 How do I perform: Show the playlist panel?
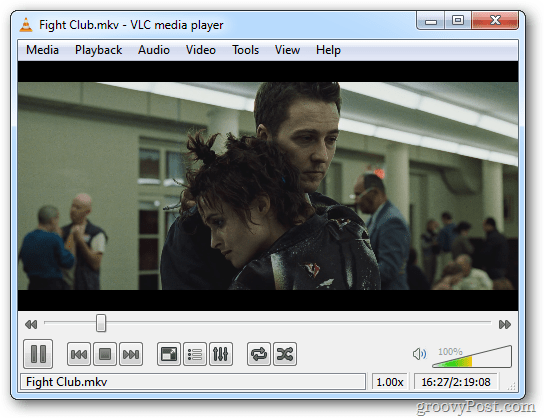click(x=195, y=354)
